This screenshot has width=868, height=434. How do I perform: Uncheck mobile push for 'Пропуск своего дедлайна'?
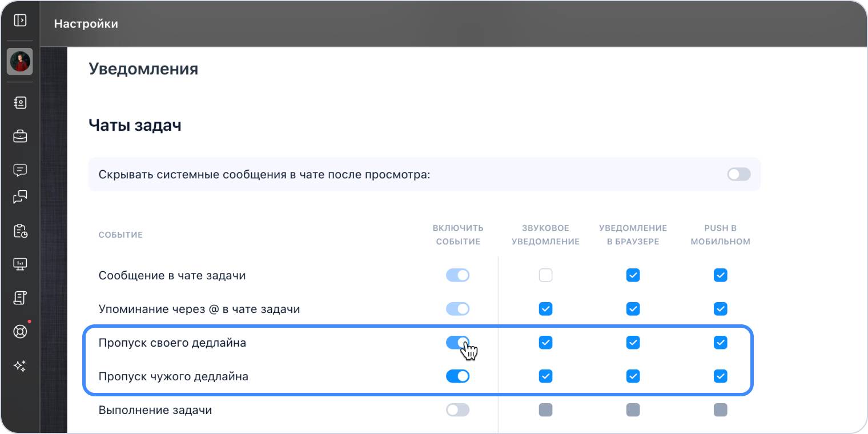[x=720, y=343]
